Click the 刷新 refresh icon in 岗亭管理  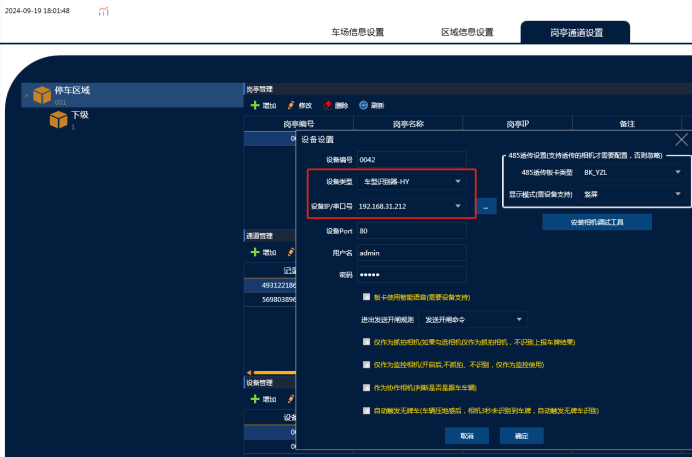pos(363,105)
